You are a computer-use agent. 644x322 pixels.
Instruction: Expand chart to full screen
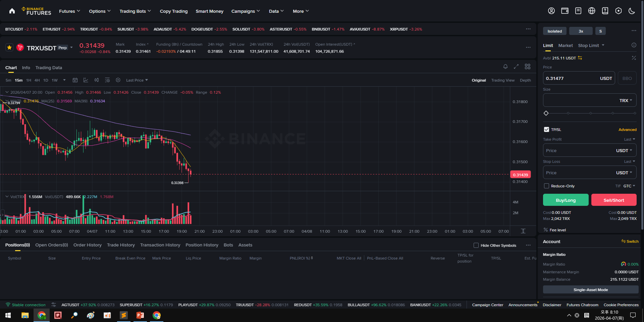point(516,66)
